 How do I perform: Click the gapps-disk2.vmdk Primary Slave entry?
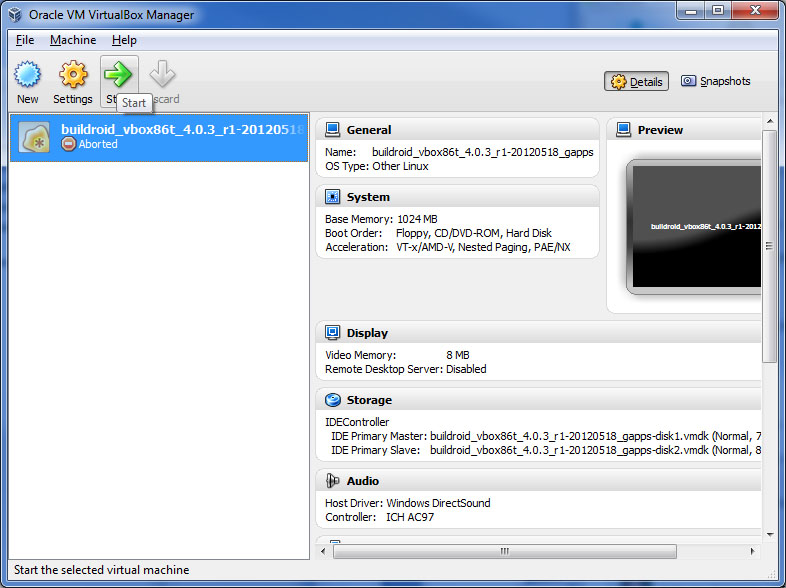(546, 450)
